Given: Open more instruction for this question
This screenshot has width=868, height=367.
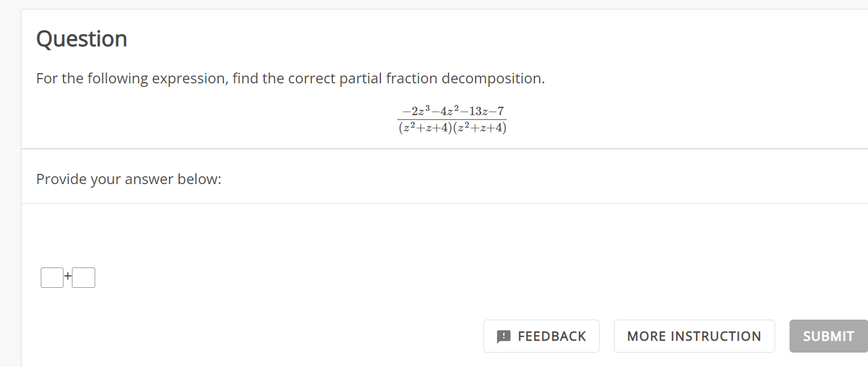Looking at the screenshot, I should click(694, 336).
